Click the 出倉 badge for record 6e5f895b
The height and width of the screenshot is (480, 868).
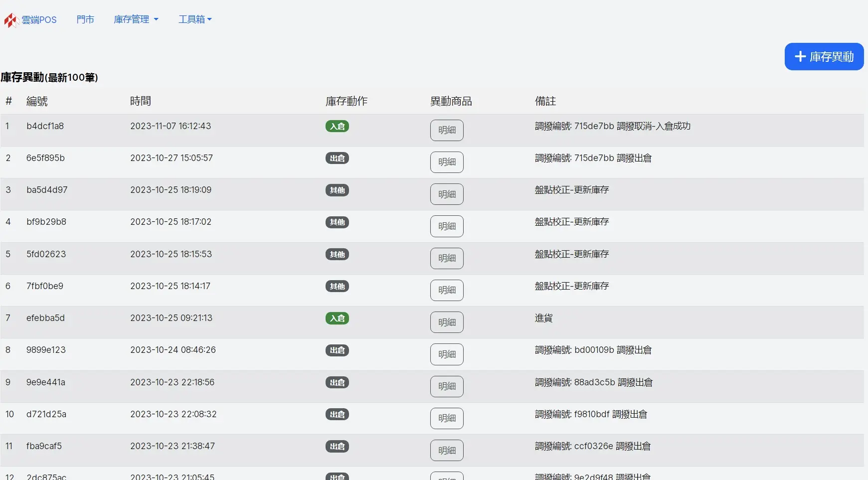337,159
